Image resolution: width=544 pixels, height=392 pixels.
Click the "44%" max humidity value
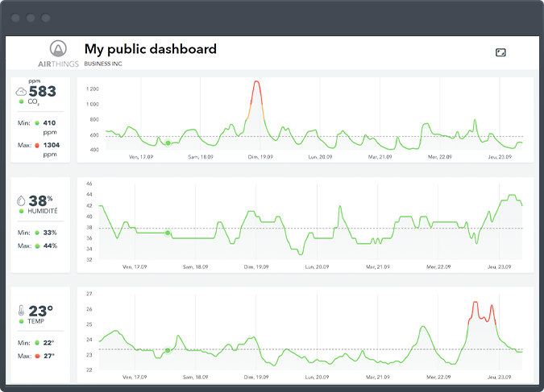pyautogui.click(x=50, y=246)
